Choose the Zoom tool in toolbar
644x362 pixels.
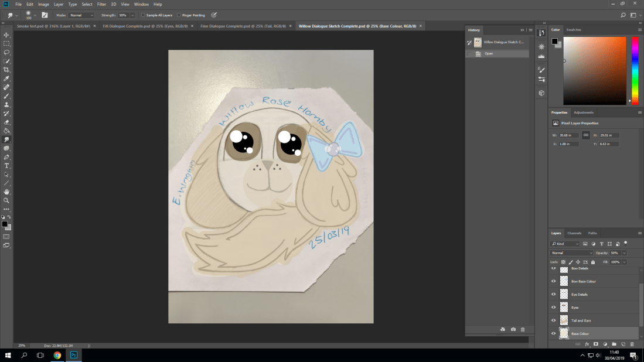click(x=6, y=200)
